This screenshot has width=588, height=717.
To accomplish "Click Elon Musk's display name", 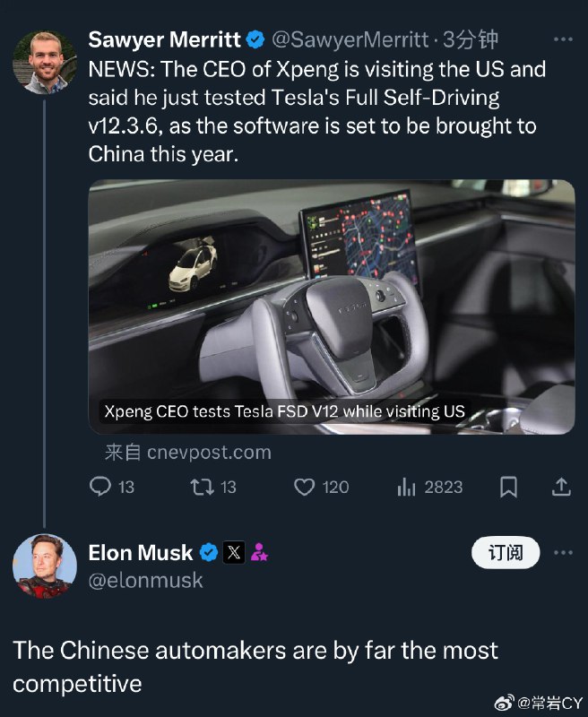I will click(x=141, y=552).
